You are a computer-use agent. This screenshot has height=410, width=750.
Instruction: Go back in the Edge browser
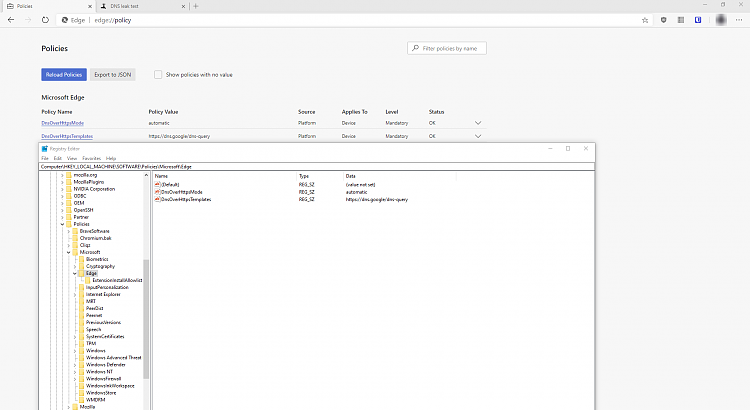(11, 20)
